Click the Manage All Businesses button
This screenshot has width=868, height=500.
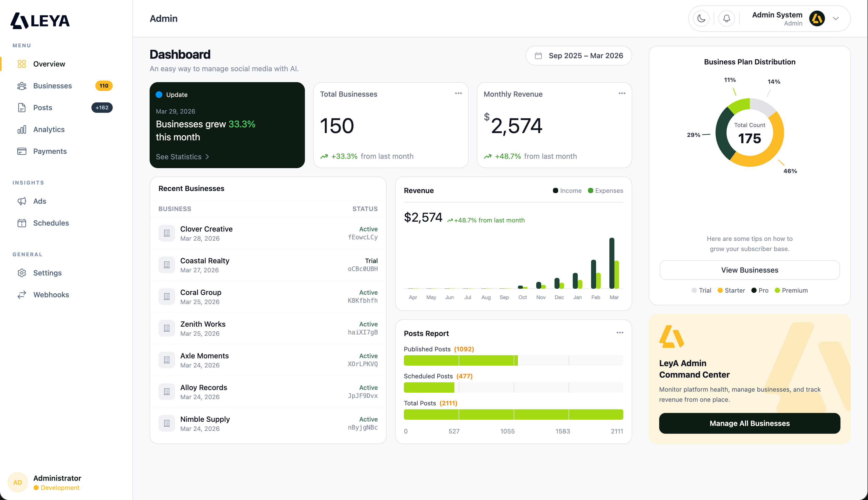tap(749, 423)
